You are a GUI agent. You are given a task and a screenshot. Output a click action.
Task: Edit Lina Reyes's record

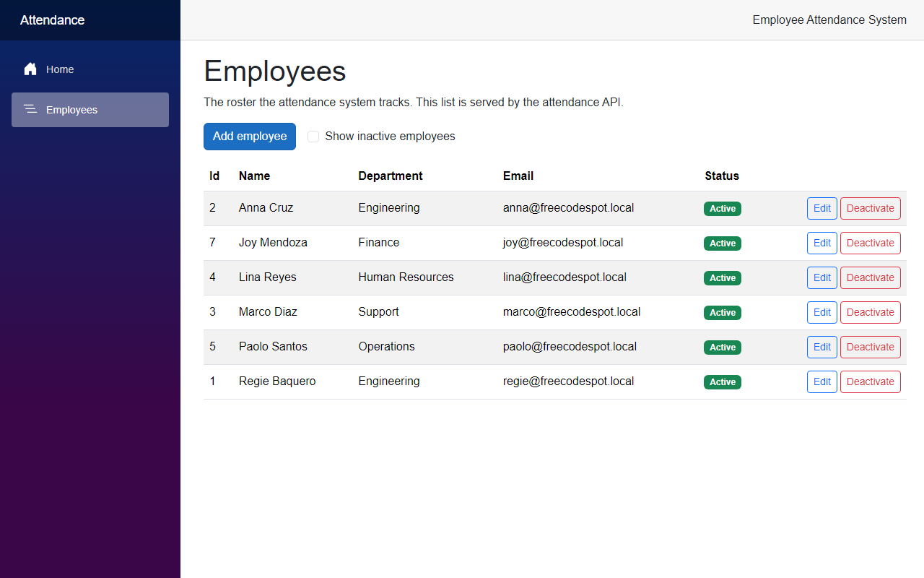point(822,277)
